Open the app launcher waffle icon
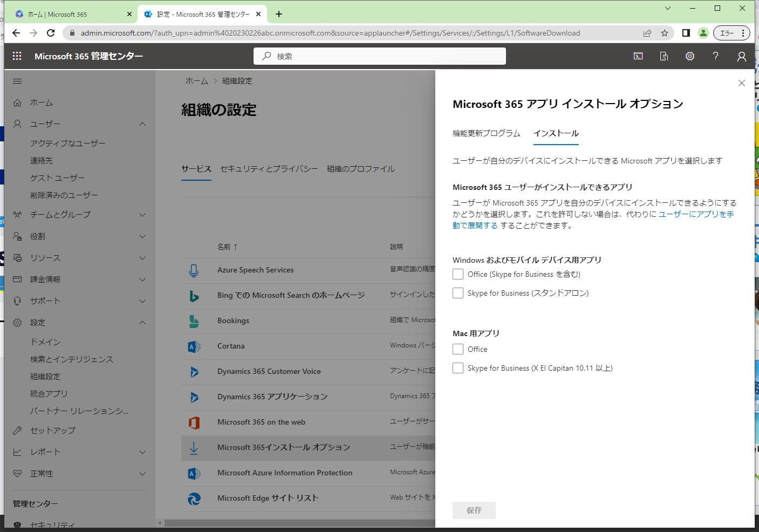This screenshot has height=532, width=759. (17, 56)
